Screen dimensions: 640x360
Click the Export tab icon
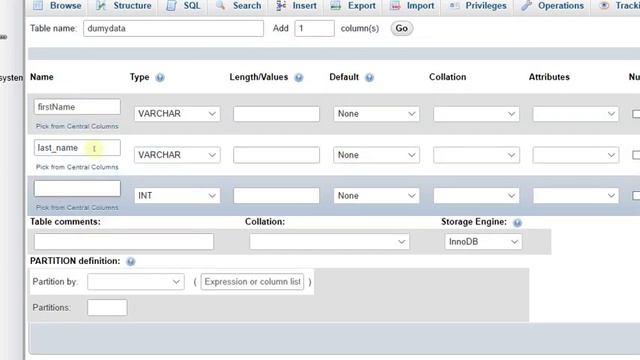(336, 5)
